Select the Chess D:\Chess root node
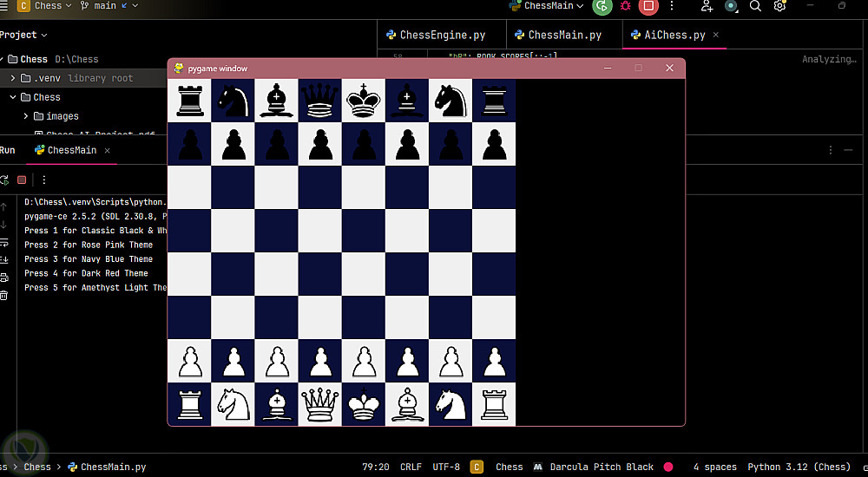 [53, 59]
